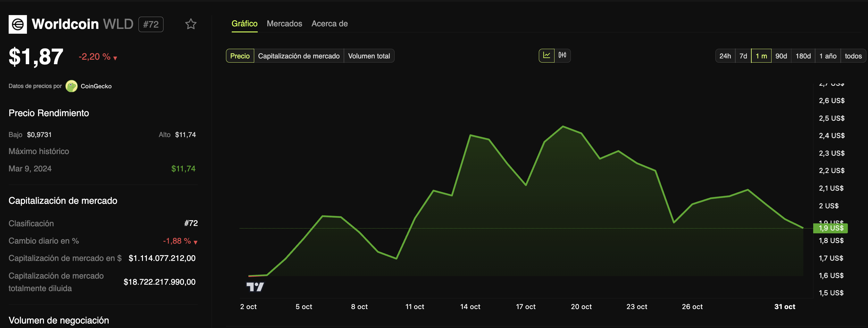Set chart range to 24h
Screen dimensions: 868x328
click(725, 56)
